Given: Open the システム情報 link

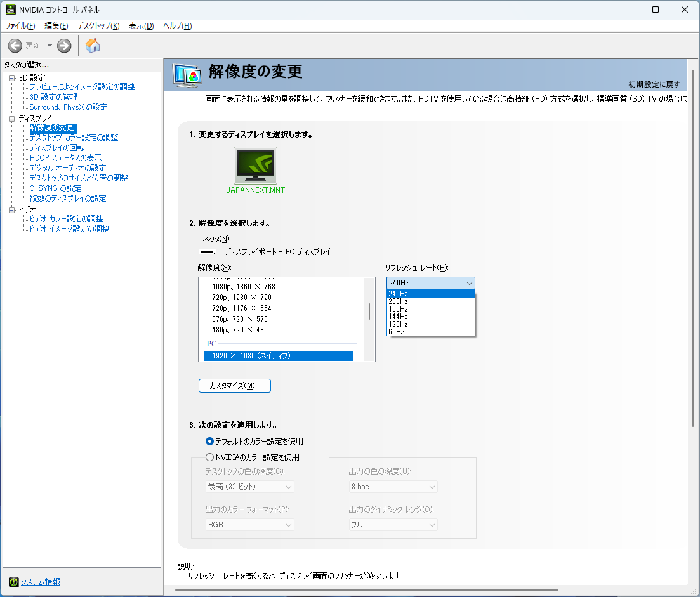Looking at the screenshot, I should click(40, 582).
